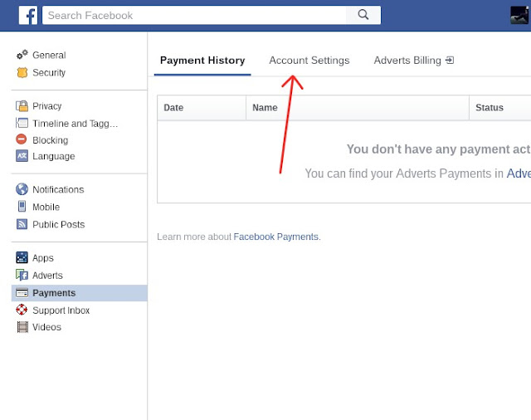Screen dimensions: 531x420
Task: Click the Name column header
Action: [x=358, y=108]
